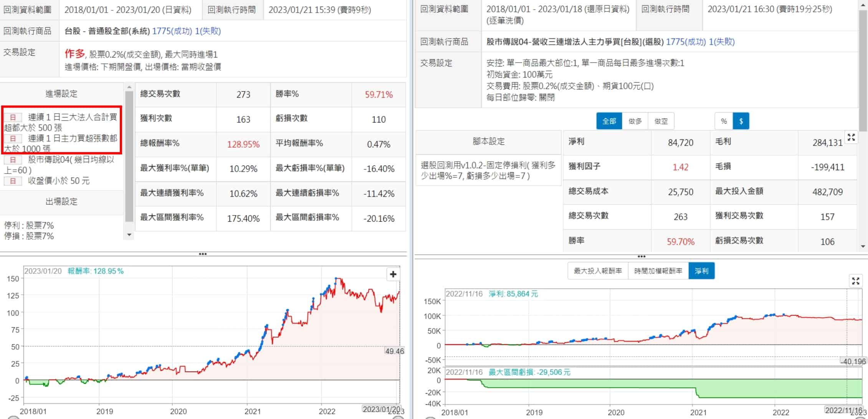Click the 日 badge beside 主力買超張數 condition

13,138
